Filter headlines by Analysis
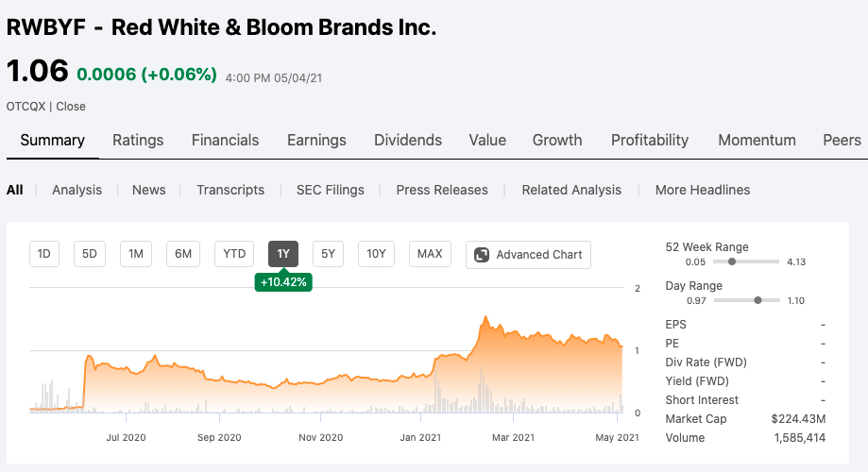 click(77, 190)
